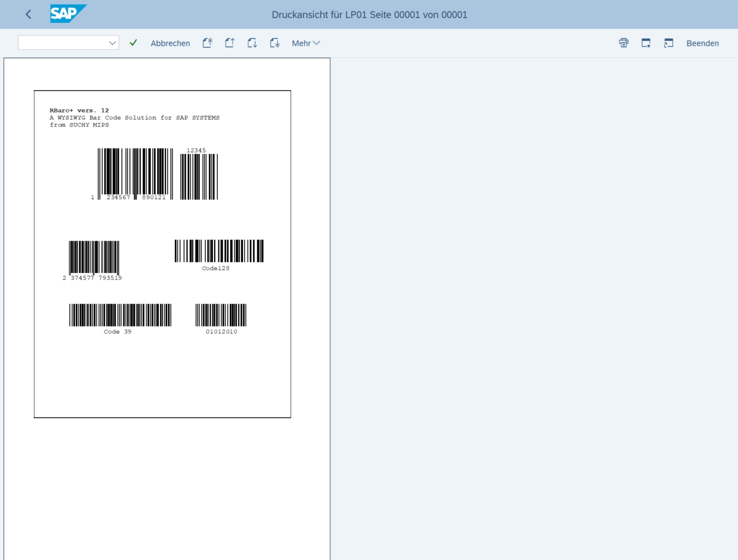738x560 pixels.
Task: Go back using the back arrow
Action: click(28, 14)
